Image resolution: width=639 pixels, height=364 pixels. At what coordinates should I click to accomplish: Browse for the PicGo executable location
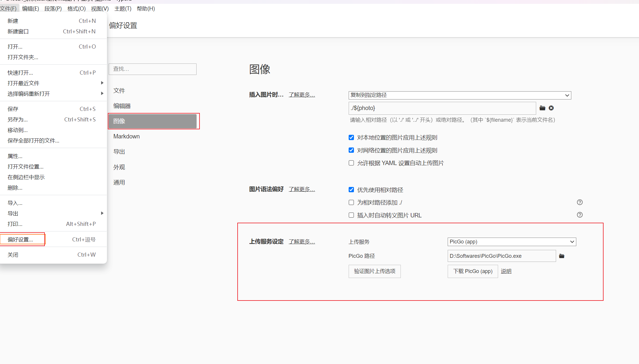point(562,256)
